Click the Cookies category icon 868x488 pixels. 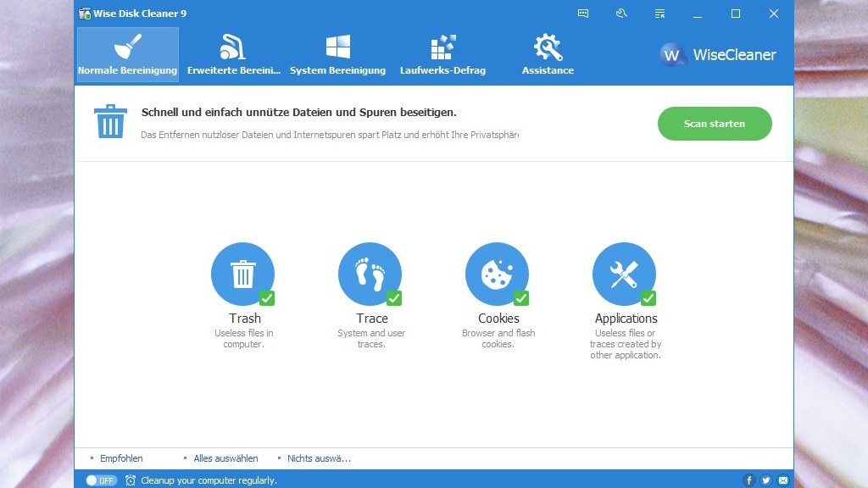[x=497, y=274]
